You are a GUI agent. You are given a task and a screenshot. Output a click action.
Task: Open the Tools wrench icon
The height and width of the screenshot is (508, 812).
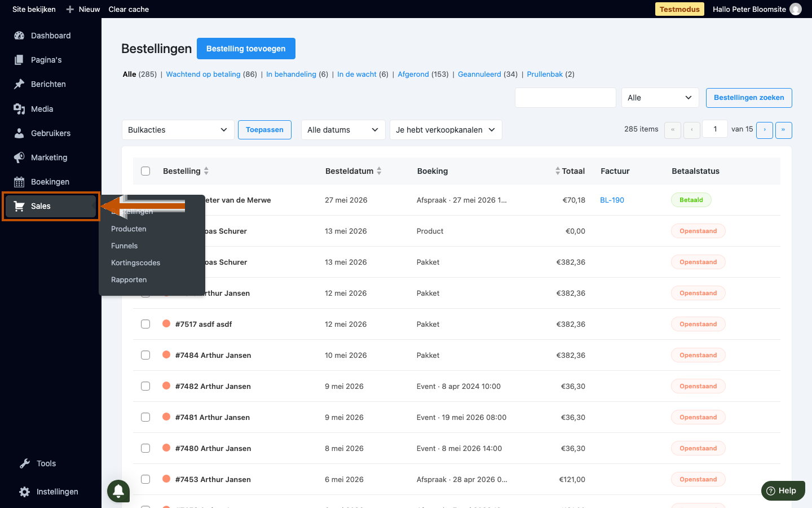tap(25, 463)
